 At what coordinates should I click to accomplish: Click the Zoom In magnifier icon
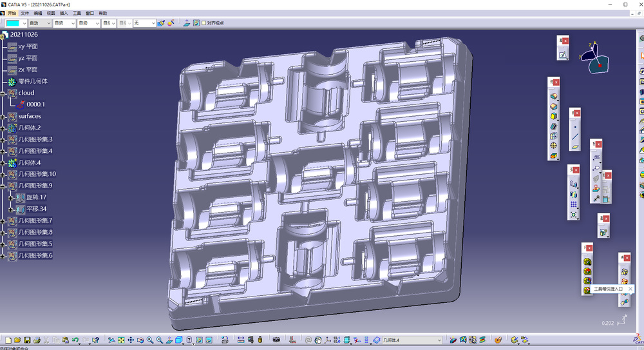(x=150, y=340)
